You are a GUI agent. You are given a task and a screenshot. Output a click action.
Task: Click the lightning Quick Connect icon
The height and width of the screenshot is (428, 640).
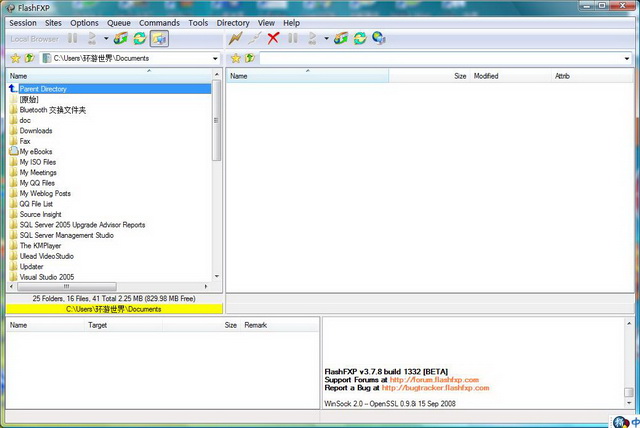pos(236,38)
